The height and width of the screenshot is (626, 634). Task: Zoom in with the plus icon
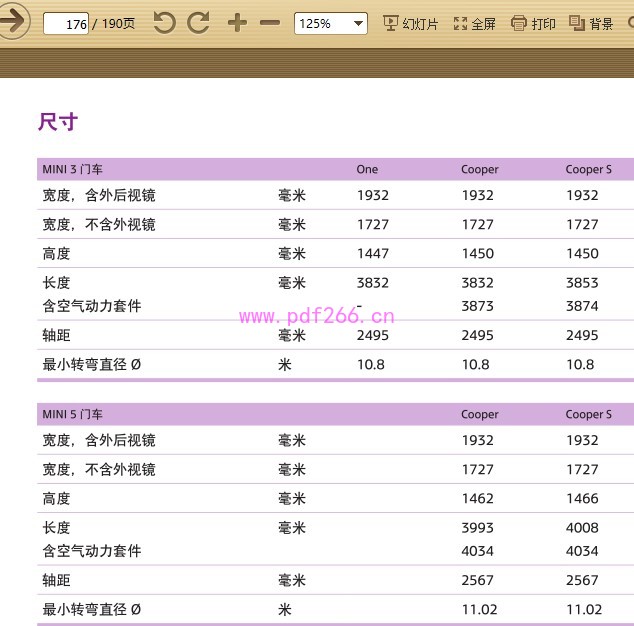(237, 23)
